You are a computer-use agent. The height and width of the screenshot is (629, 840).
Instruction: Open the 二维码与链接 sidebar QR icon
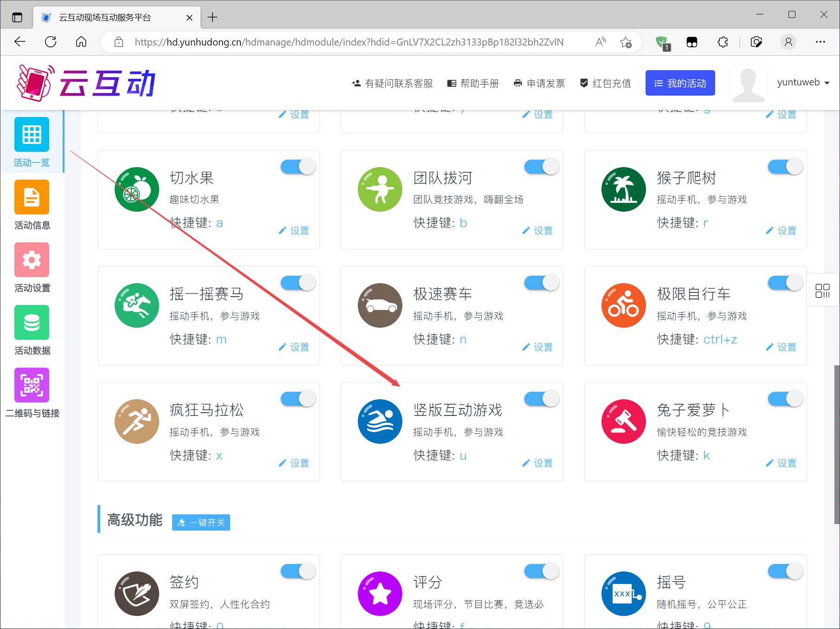tap(32, 385)
